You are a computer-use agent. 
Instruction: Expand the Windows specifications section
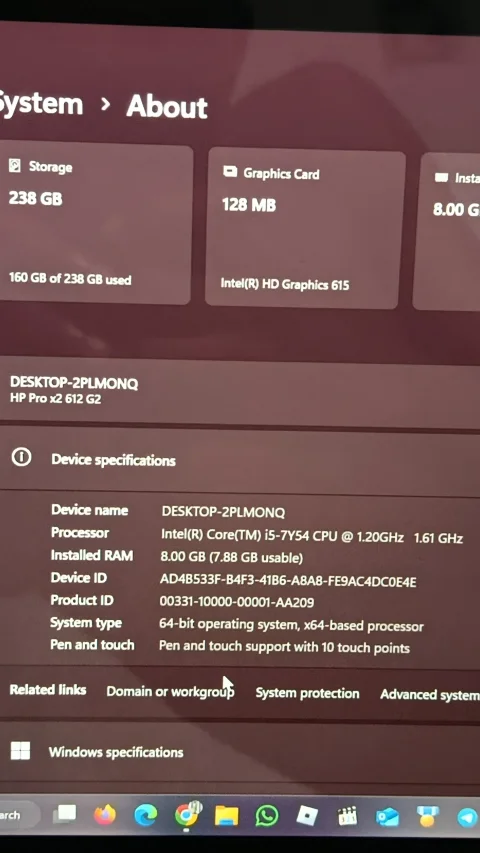coord(240,752)
